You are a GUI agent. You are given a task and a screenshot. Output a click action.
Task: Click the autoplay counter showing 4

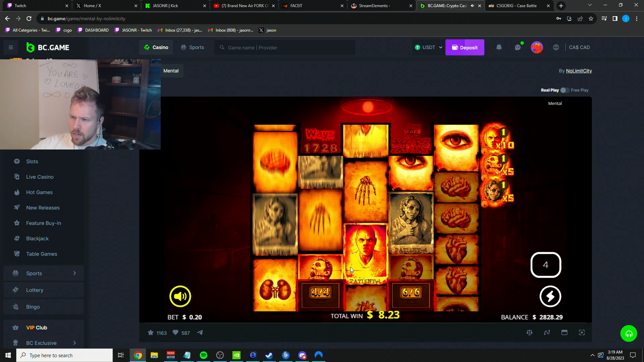click(546, 265)
